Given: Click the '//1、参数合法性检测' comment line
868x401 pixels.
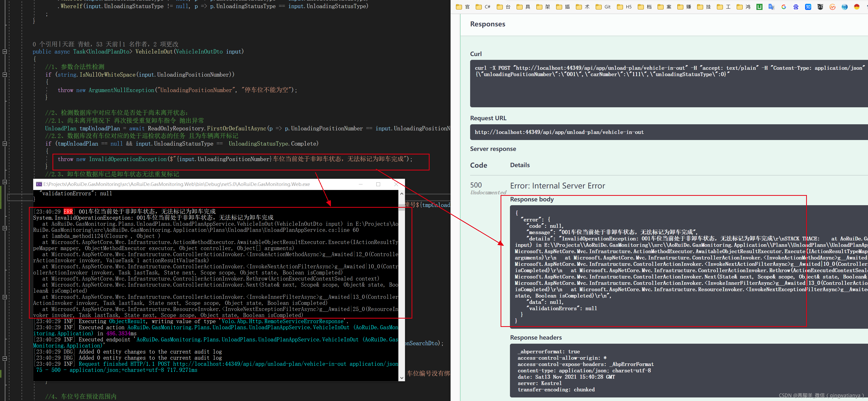Looking at the screenshot, I should coord(75,67).
